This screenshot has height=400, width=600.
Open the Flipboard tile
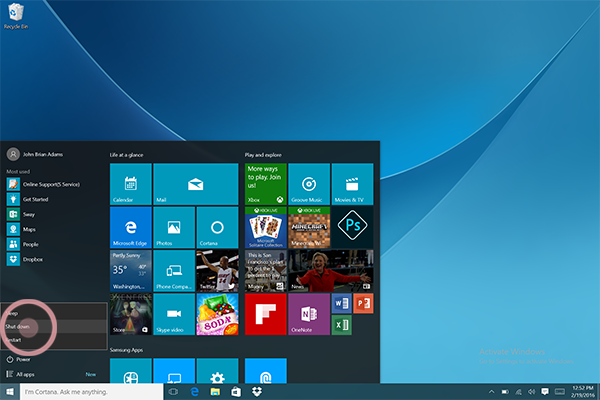click(266, 314)
